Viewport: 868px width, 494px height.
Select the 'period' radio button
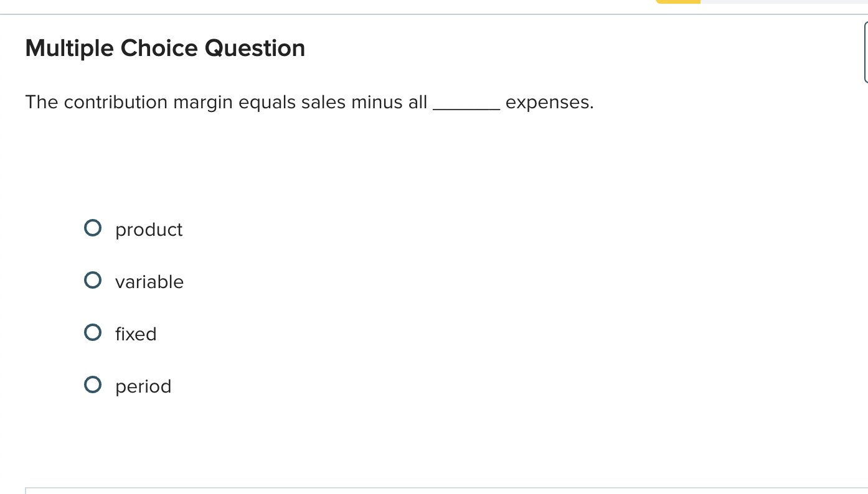click(x=92, y=384)
